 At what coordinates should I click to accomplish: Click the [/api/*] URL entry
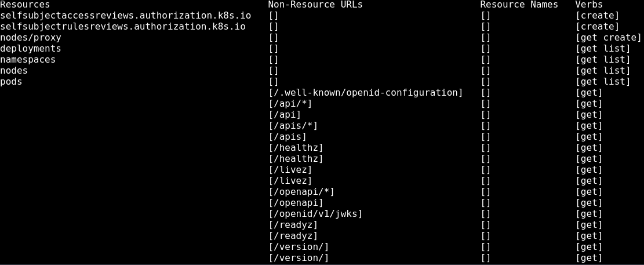click(x=290, y=104)
